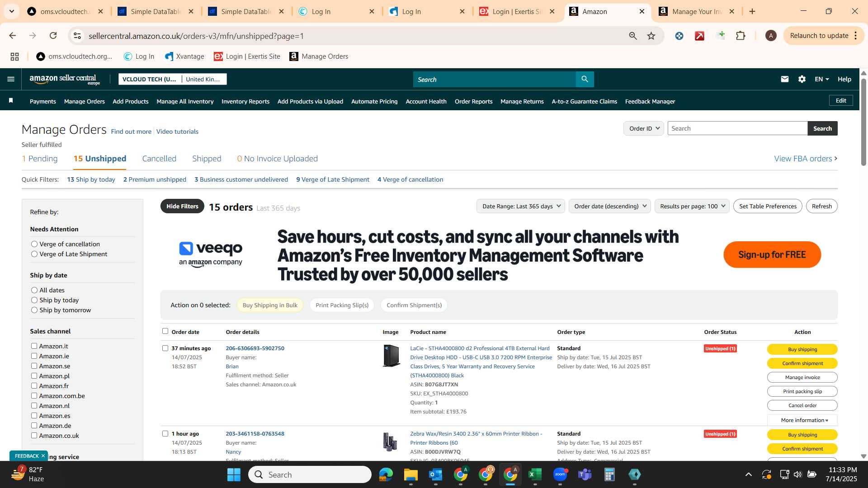
Task: Tick the select-all orders header checkbox
Action: [165, 331]
